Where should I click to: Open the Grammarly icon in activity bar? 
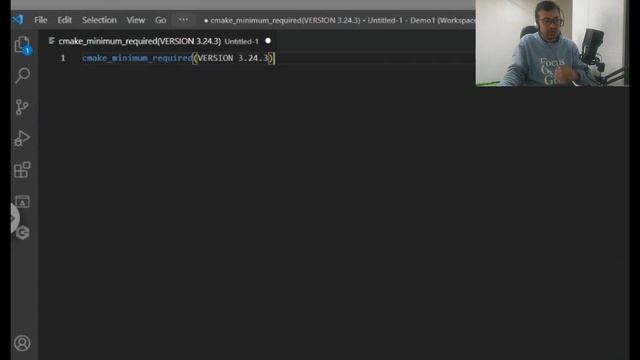(23, 233)
